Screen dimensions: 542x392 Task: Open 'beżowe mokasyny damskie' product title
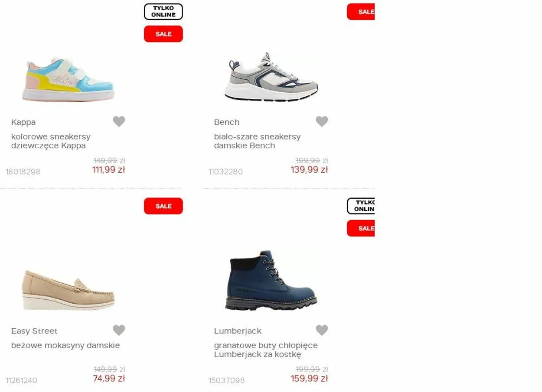65,346
